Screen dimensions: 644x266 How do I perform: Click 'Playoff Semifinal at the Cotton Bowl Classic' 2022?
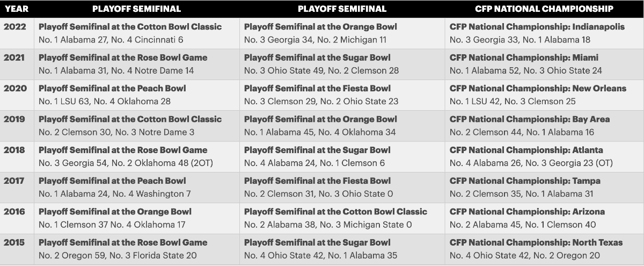130,27
